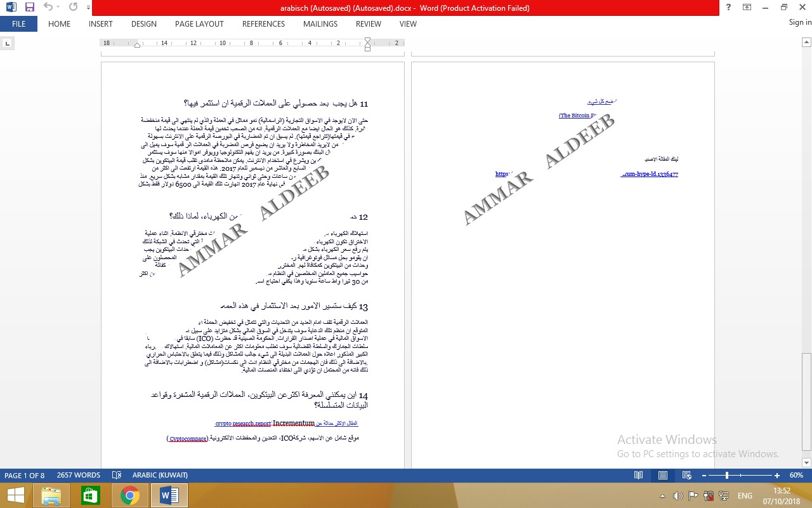Click the ENG input language indicator
The height and width of the screenshot is (508, 812).
point(745,496)
